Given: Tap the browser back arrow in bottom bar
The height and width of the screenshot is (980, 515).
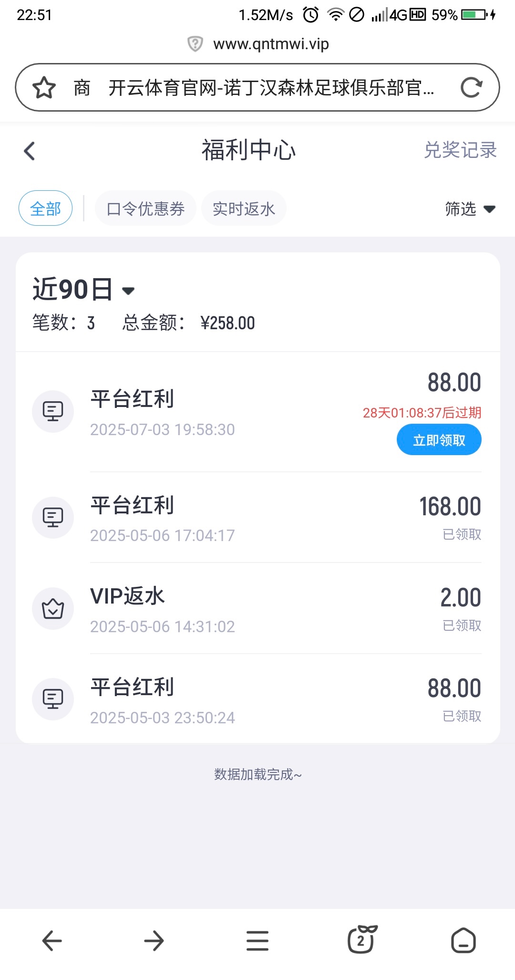Looking at the screenshot, I should pyautogui.click(x=52, y=941).
